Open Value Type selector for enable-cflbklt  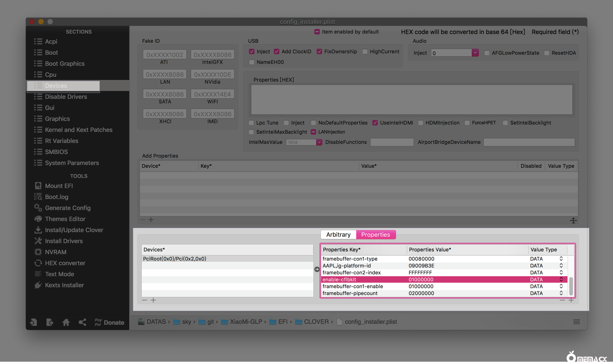click(x=561, y=279)
